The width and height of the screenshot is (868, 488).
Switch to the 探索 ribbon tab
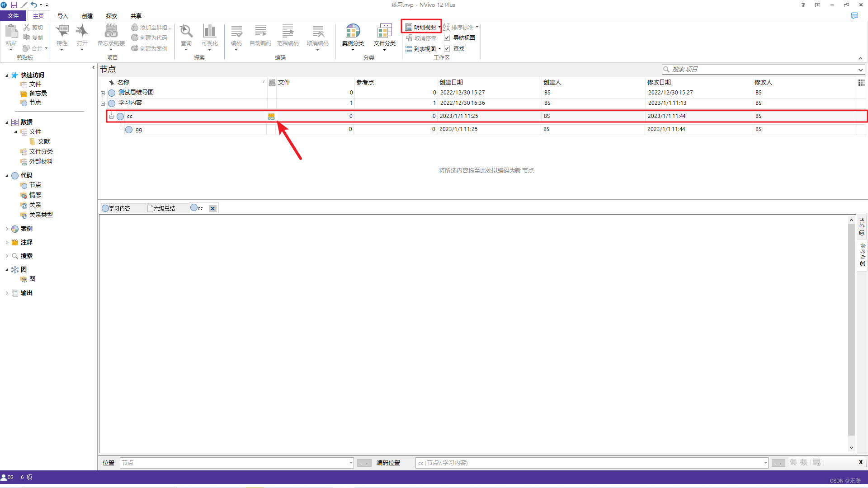pos(112,16)
